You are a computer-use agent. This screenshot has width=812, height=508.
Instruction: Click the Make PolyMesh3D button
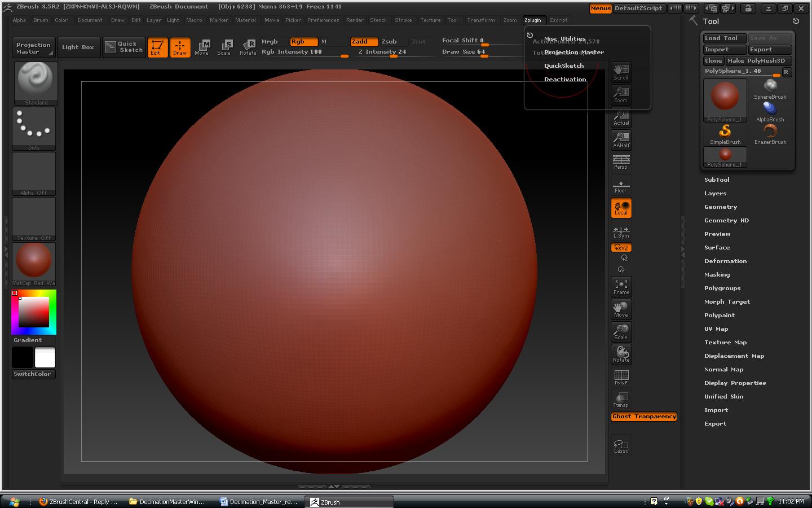click(758, 61)
